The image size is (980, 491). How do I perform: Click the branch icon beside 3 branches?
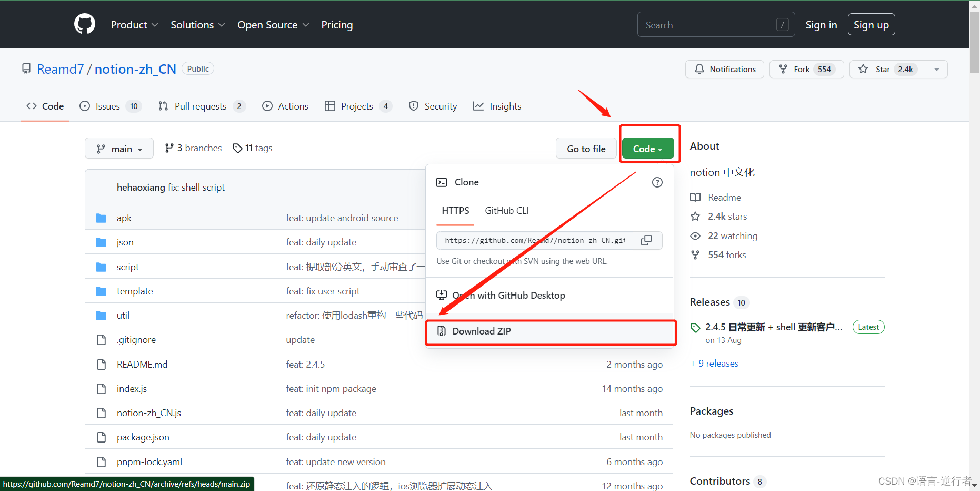click(x=169, y=148)
